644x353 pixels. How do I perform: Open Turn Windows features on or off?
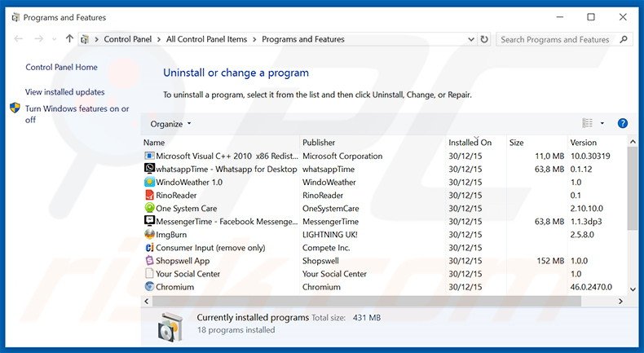coord(77,114)
